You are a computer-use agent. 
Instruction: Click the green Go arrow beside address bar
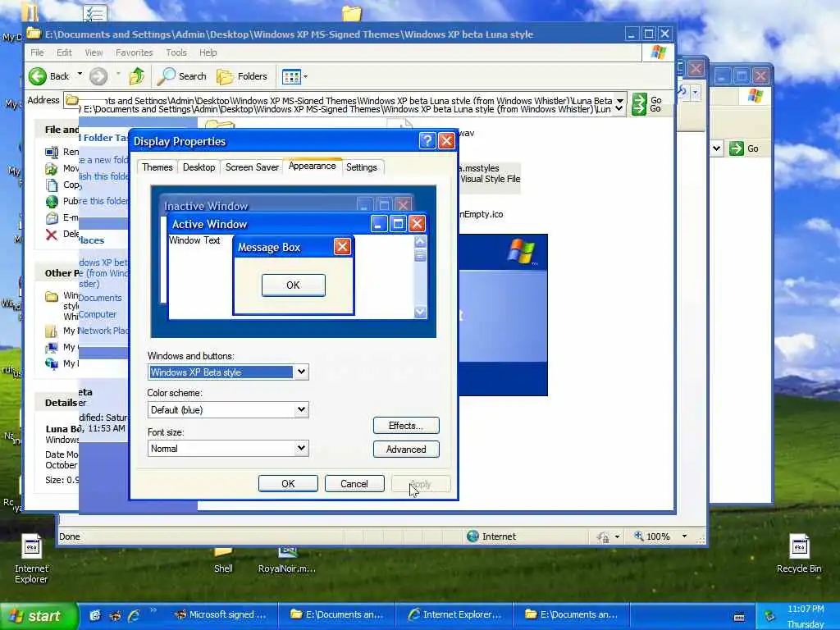point(639,104)
